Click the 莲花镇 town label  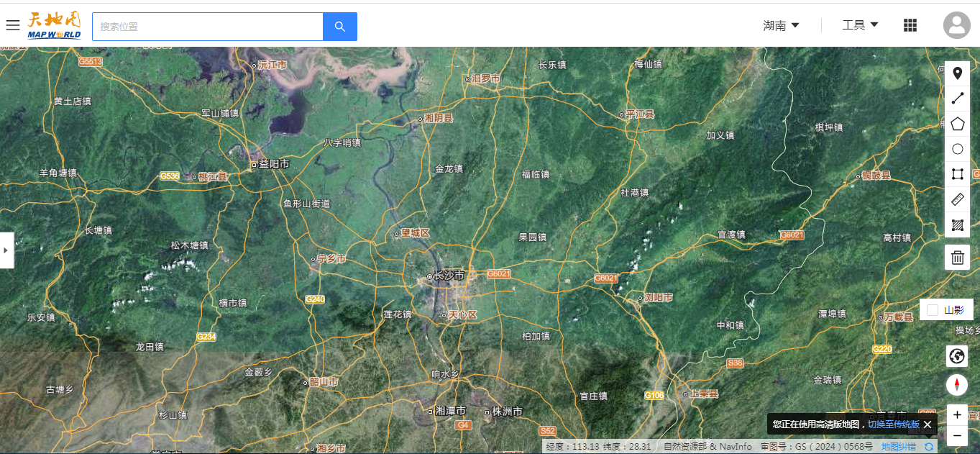coord(398,314)
